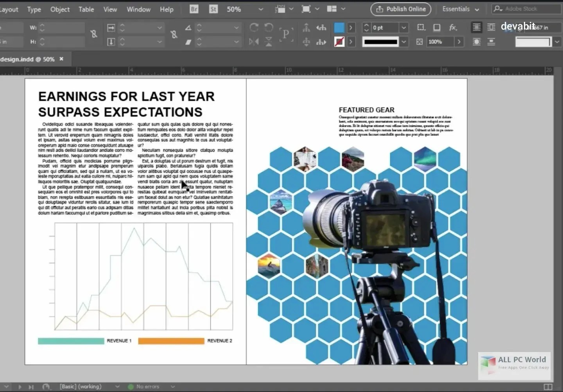Open the Essentials workspace switcher

tap(460, 9)
